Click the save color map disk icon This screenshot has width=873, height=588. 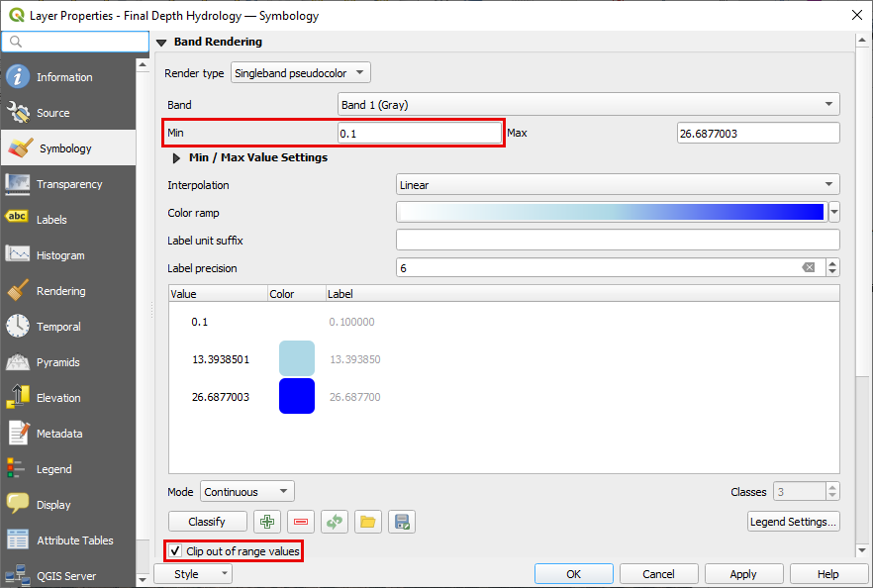tap(402, 522)
